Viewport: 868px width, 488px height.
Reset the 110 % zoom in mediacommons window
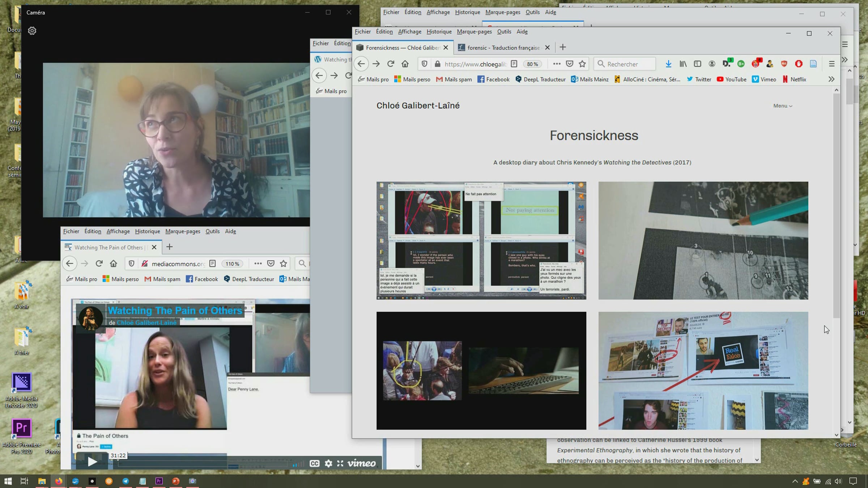click(x=232, y=264)
